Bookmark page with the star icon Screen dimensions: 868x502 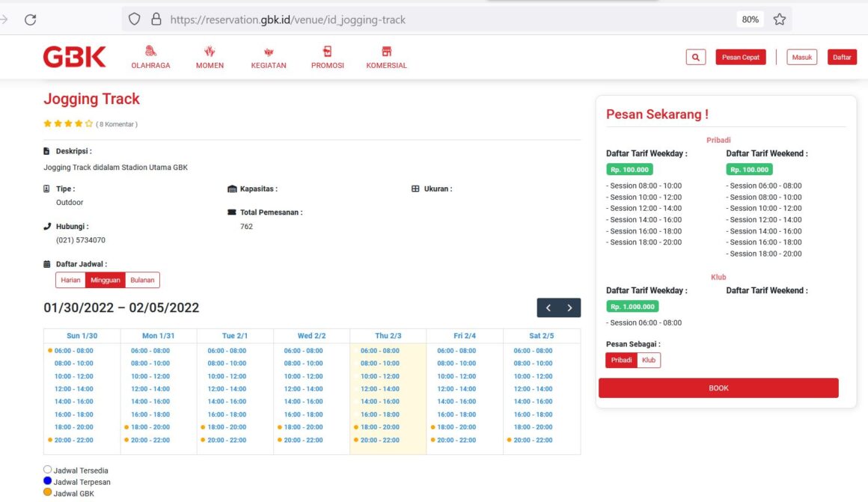point(780,19)
